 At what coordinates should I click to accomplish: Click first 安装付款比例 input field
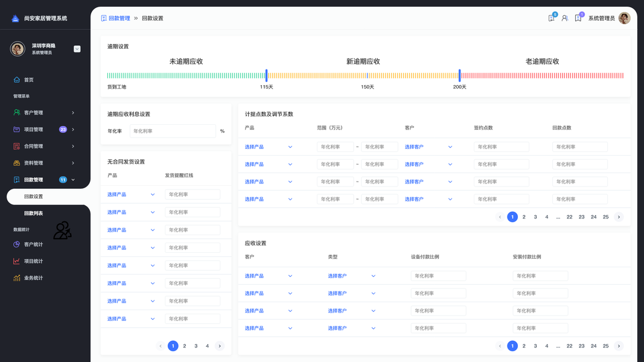pyautogui.click(x=540, y=276)
